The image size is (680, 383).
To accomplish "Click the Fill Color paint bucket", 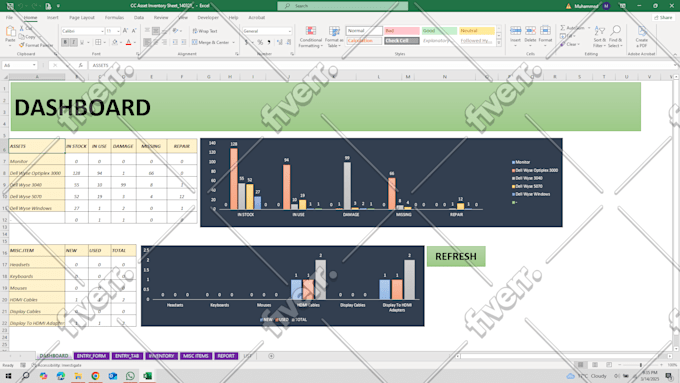I will click(x=115, y=43).
